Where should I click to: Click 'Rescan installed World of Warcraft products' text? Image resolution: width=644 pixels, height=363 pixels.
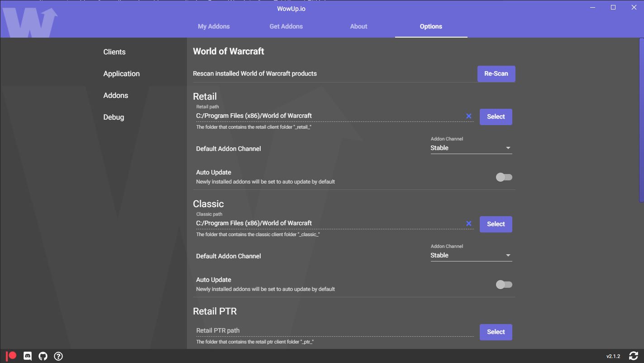point(255,73)
